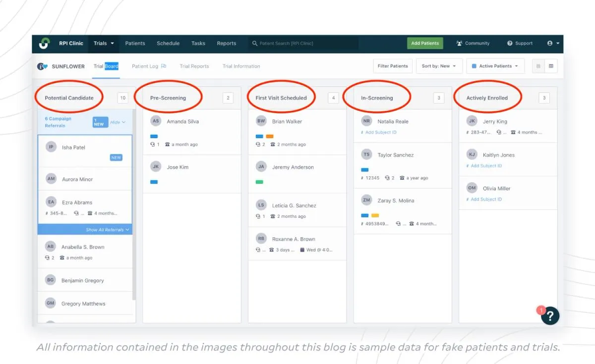Switch to the Trial Reports tab
Screen dimensions: 595x364
coord(194,66)
